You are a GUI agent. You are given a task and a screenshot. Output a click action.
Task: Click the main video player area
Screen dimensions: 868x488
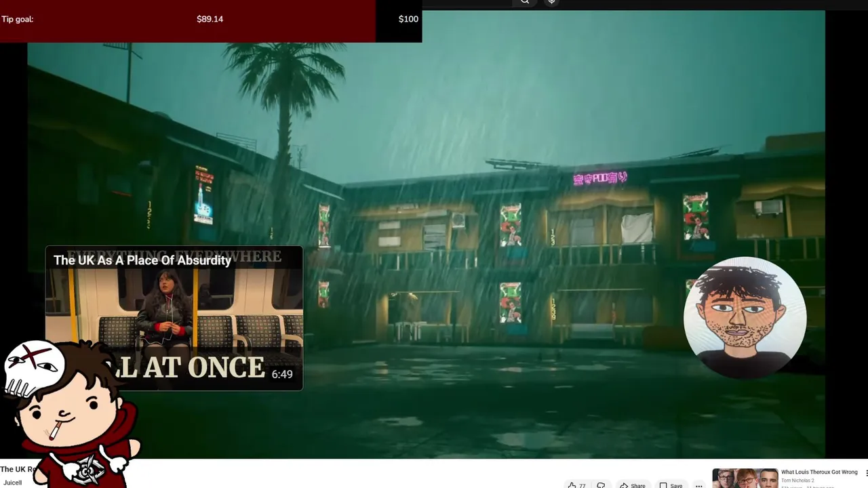click(426, 234)
